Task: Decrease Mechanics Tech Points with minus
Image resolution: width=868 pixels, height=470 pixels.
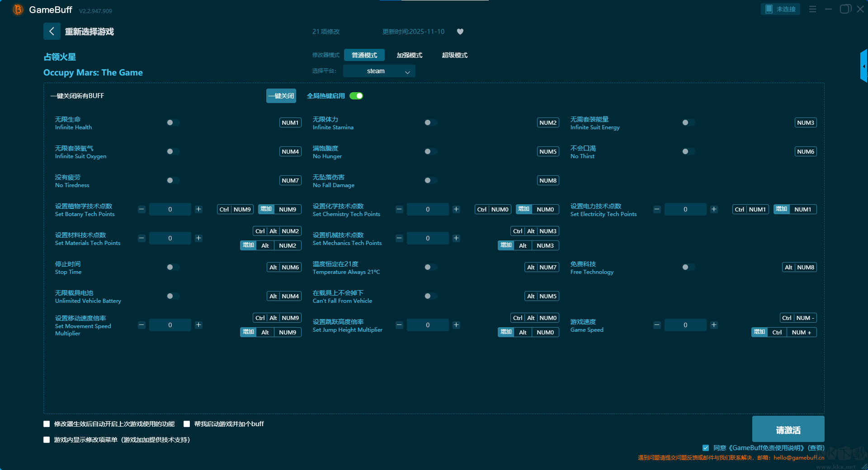Action: point(399,238)
